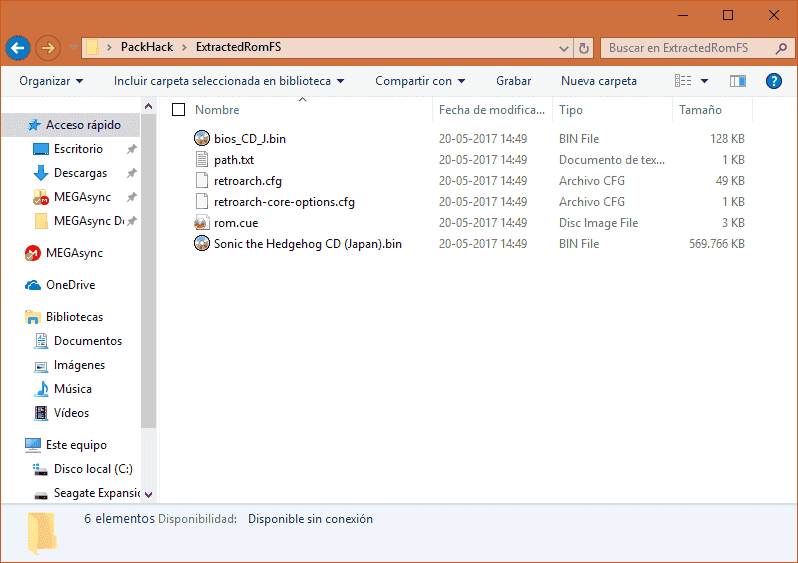Open Incluir carpeta seleccionada en biblioteca menu

pos(229,81)
